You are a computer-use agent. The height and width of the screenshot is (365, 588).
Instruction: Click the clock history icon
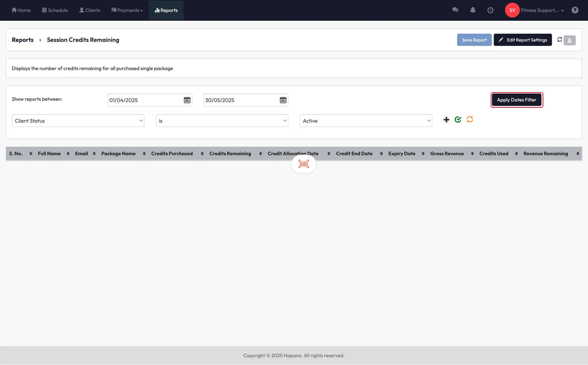[x=490, y=10]
